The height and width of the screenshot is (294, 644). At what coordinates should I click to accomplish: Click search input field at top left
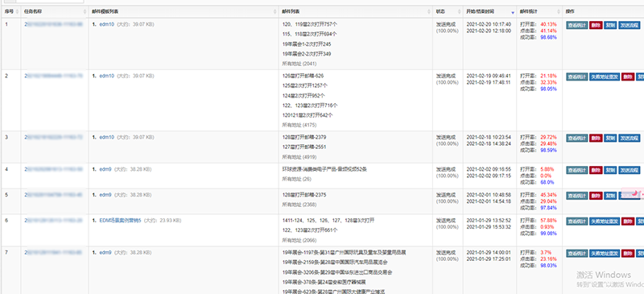click(49, 2)
